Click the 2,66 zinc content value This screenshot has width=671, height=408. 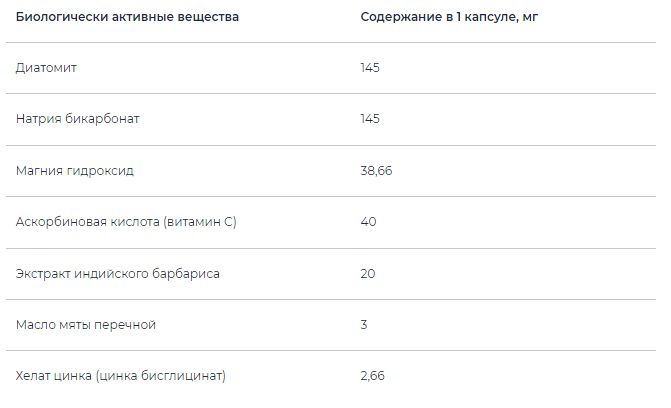click(372, 376)
